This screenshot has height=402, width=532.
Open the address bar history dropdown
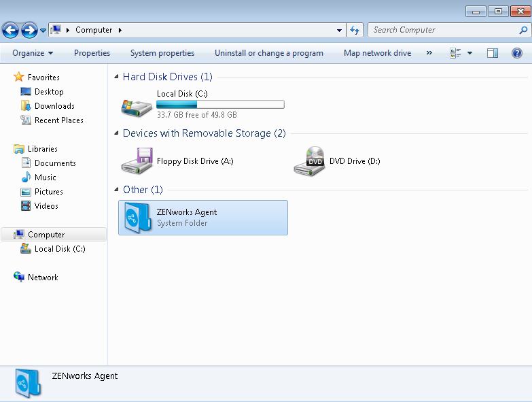pyautogui.click(x=339, y=30)
